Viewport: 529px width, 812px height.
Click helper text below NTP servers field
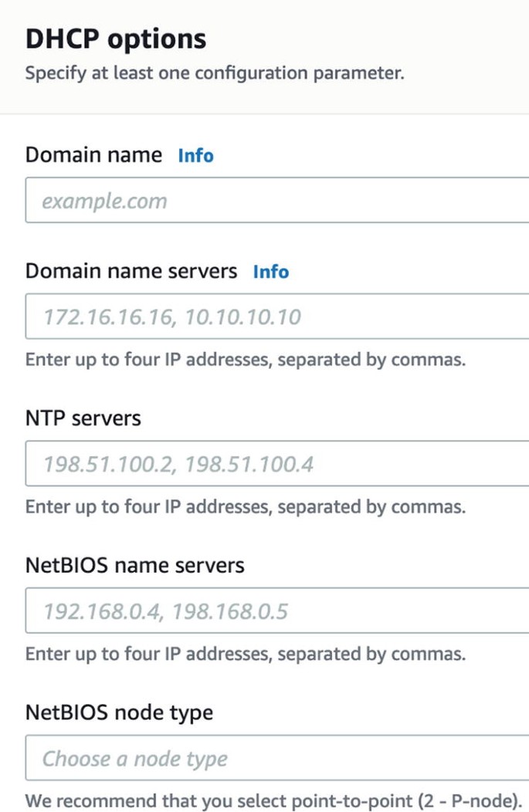point(245,507)
